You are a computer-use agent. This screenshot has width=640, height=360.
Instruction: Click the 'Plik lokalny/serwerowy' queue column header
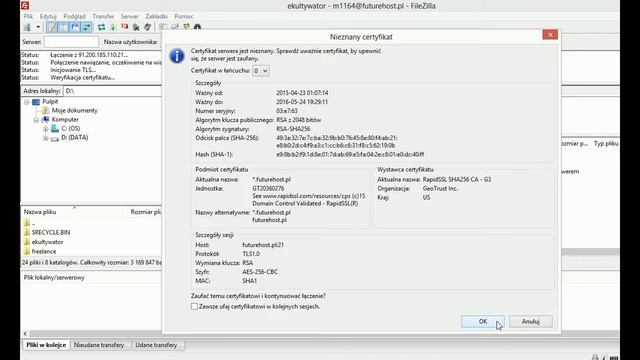point(54,278)
